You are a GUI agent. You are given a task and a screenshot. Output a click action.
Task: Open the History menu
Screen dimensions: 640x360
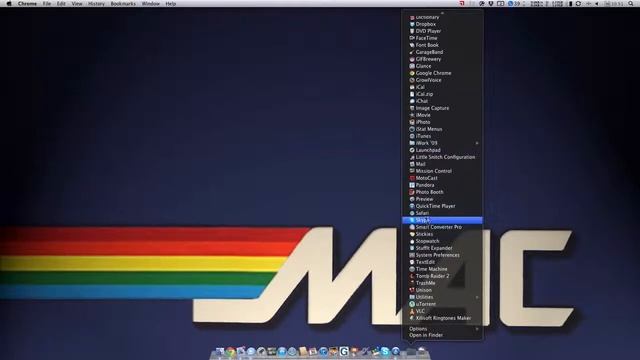coord(96,4)
